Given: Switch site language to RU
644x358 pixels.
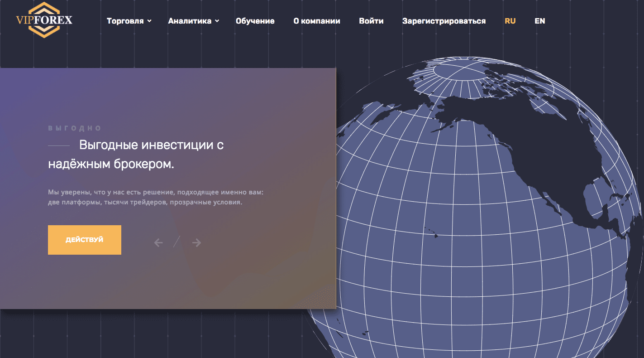Looking at the screenshot, I should (510, 21).
